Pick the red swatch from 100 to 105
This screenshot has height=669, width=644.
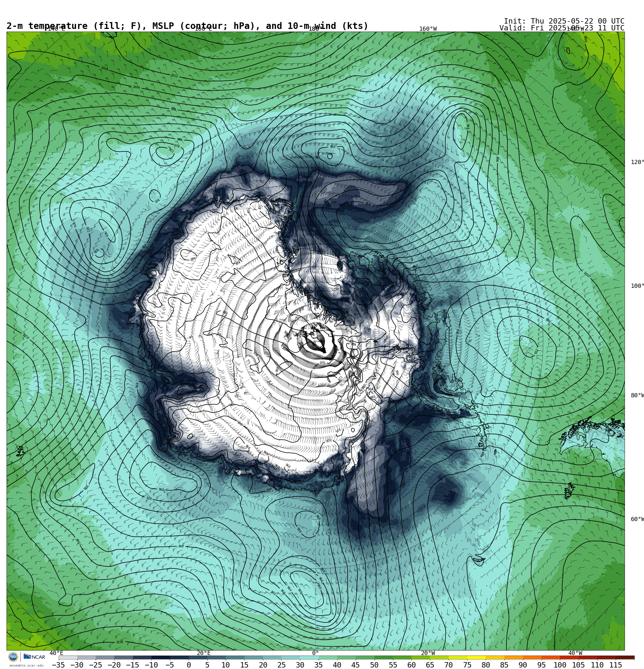pos(569,657)
